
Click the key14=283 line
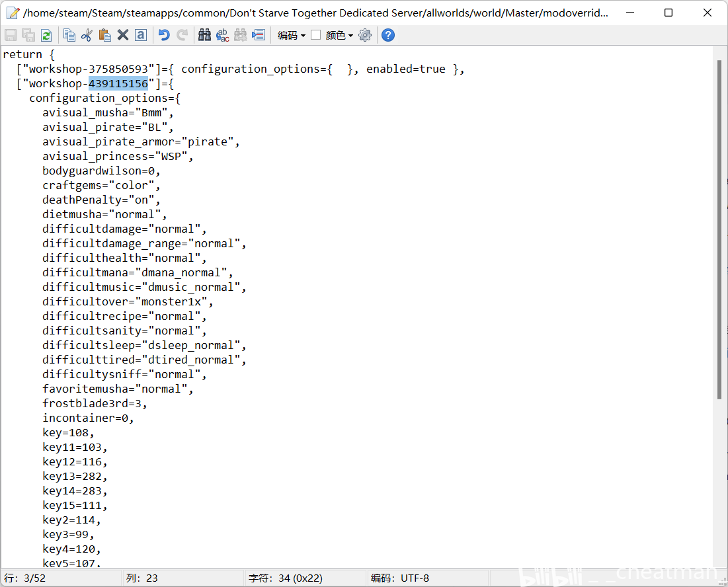pos(75,491)
